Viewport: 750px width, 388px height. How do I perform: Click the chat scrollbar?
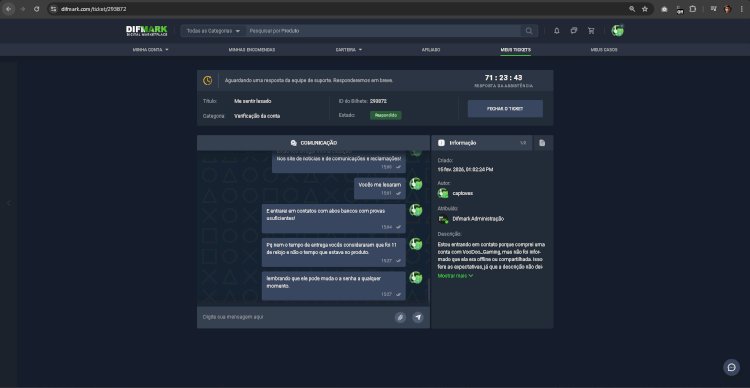(428, 289)
